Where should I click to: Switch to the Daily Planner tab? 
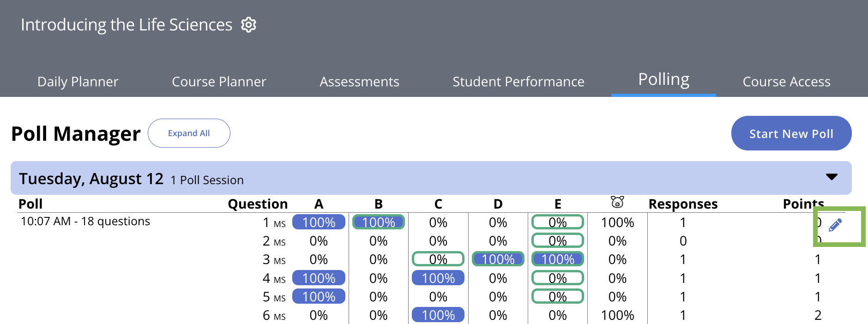coord(78,82)
